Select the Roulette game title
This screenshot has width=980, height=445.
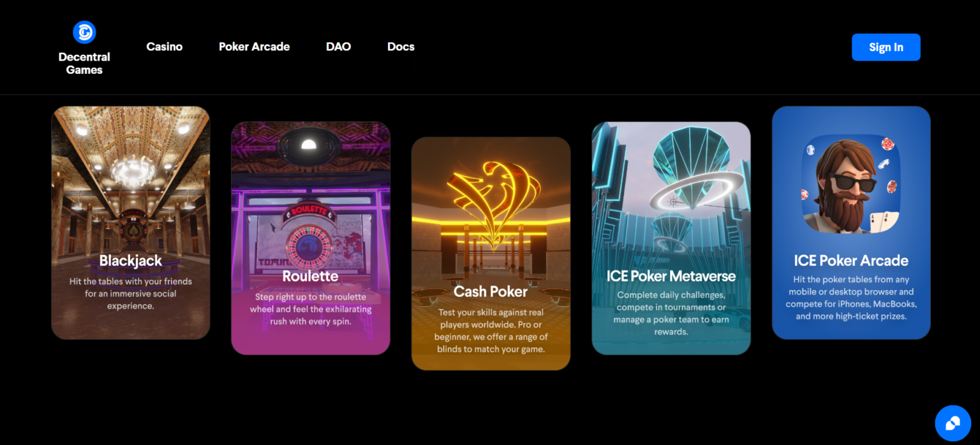(310, 276)
